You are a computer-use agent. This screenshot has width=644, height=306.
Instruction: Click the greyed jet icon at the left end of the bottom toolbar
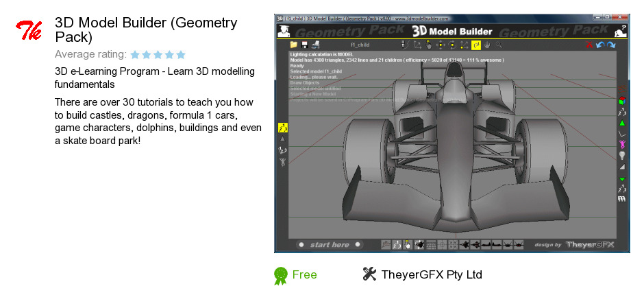tap(386, 245)
